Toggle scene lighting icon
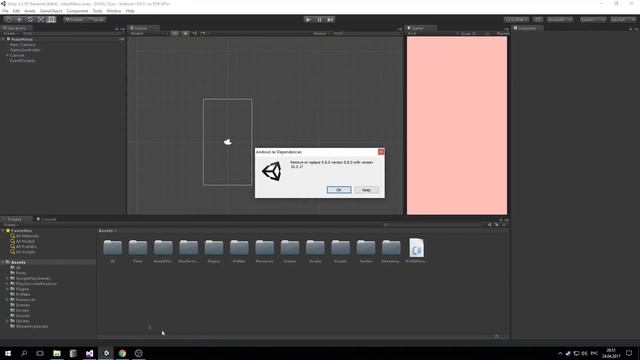 click(185, 33)
